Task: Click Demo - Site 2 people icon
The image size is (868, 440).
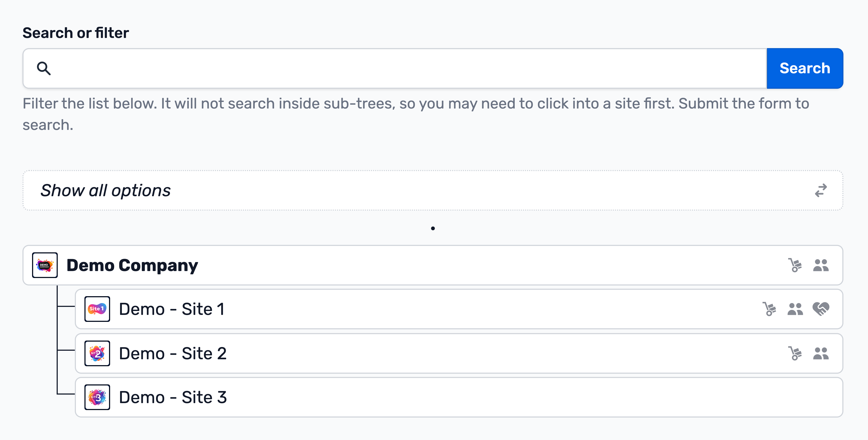Action: click(x=821, y=353)
